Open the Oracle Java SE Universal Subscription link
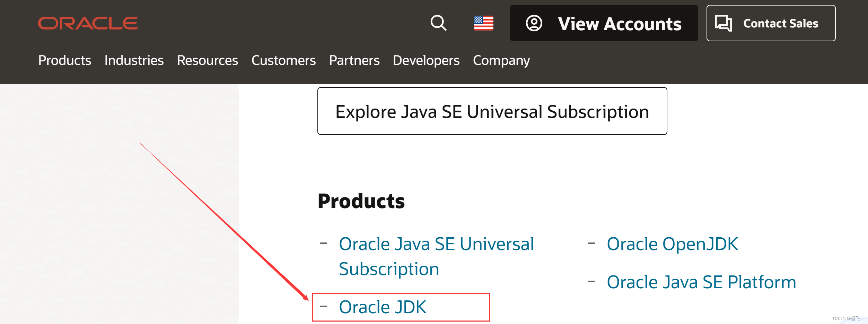This screenshot has height=324, width=868. pyautogui.click(x=436, y=256)
